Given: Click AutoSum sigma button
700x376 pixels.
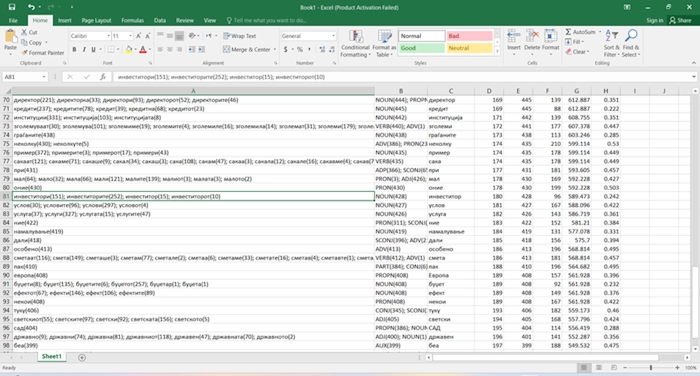Looking at the screenshot, I should [580, 32].
